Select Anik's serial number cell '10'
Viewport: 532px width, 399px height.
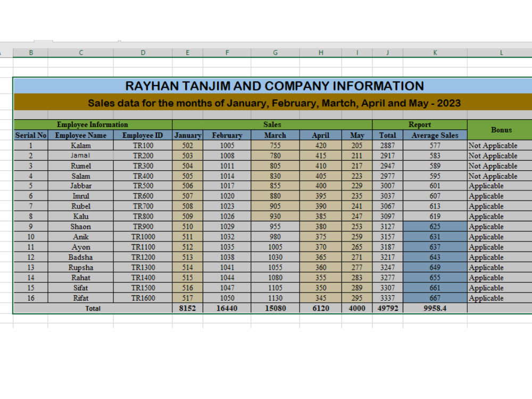(x=30, y=237)
